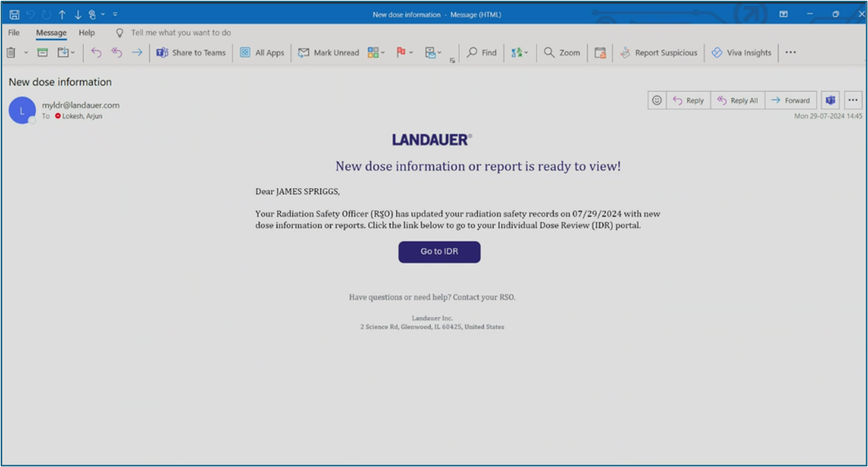Screen dimensions: 868x467
Task: Mark this message as Unread
Action: coord(328,53)
